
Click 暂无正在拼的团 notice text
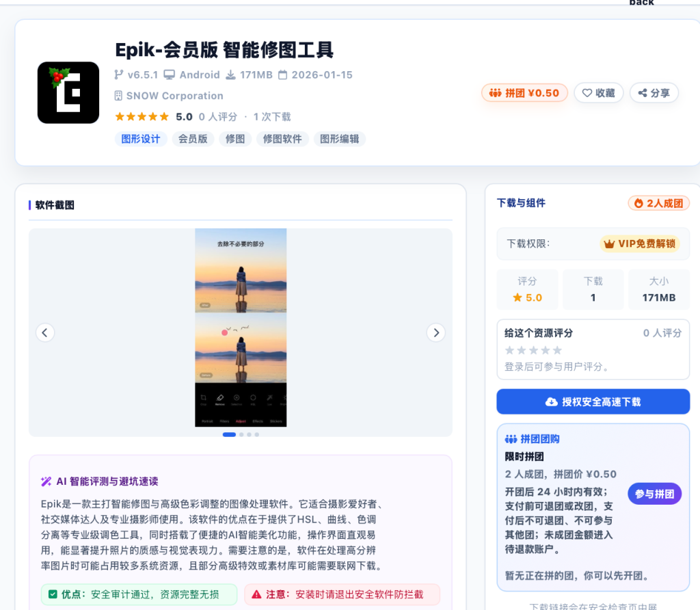pyautogui.click(x=576, y=576)
